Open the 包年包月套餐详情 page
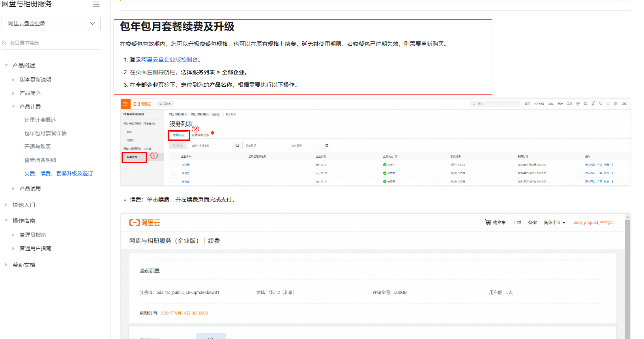The image size is (644, 339). point(45,133)
